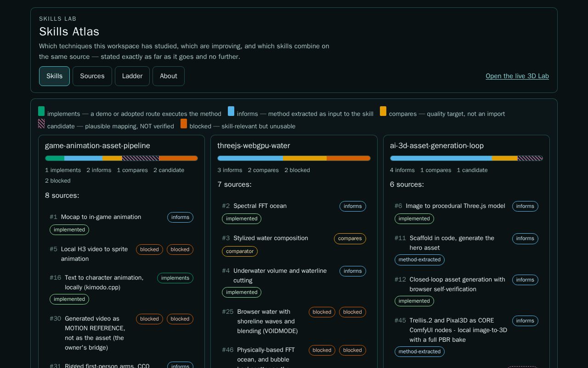Open source Underwater volume and waterline cutting
Image resolution: width=588 pixels, height=368 pixels.
[280, 276]
